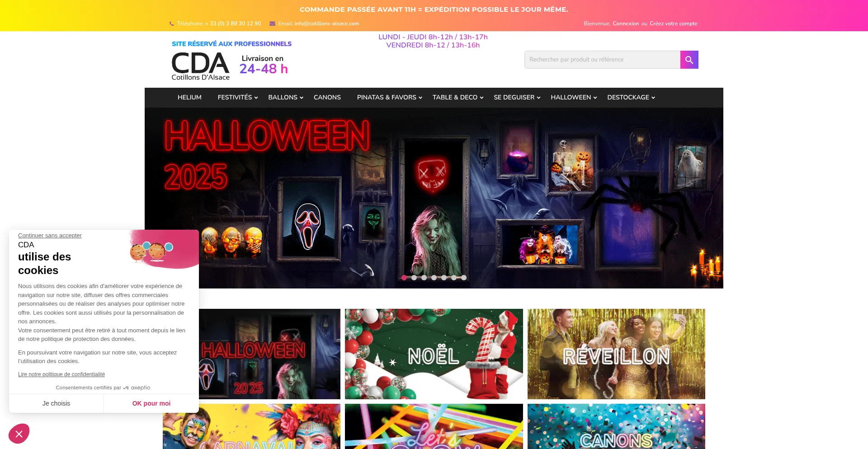Expand the BALLONS menu chevron
868x449 pixels.
coord(302,98)
